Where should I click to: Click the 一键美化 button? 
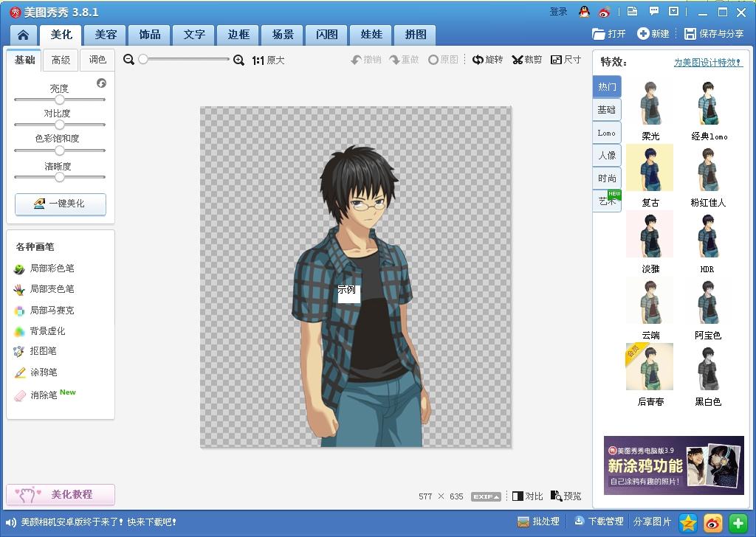[x=61, y=204]
